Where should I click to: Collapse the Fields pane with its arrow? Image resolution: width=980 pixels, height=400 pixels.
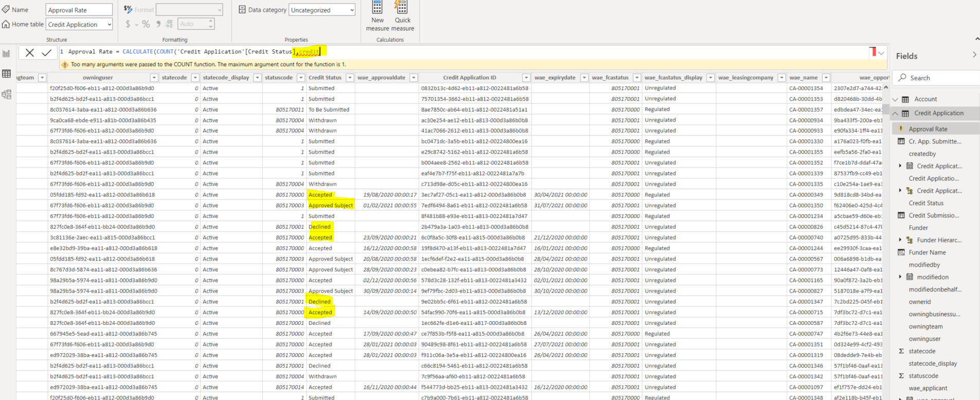click(974, 54)
